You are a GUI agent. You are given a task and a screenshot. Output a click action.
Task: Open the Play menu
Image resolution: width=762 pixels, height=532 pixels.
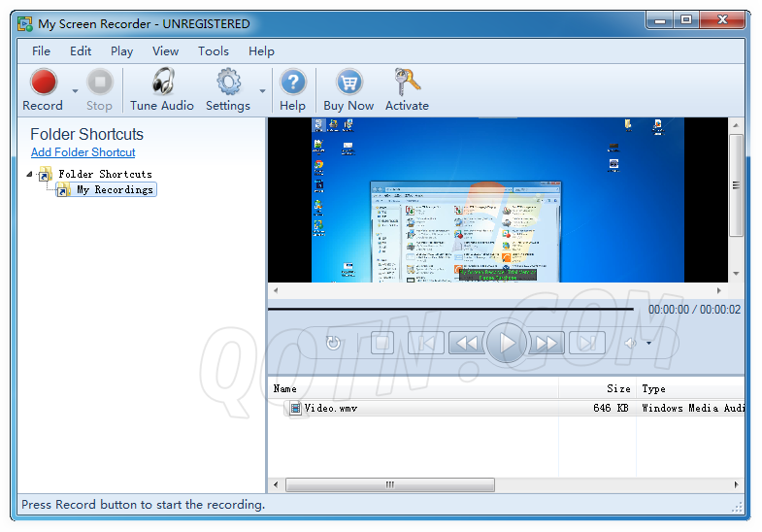(121, 51)
